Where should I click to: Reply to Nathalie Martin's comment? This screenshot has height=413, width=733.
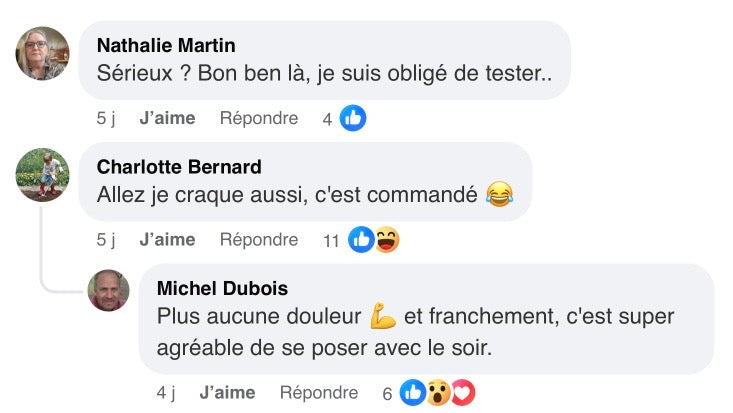coord(259,118)
